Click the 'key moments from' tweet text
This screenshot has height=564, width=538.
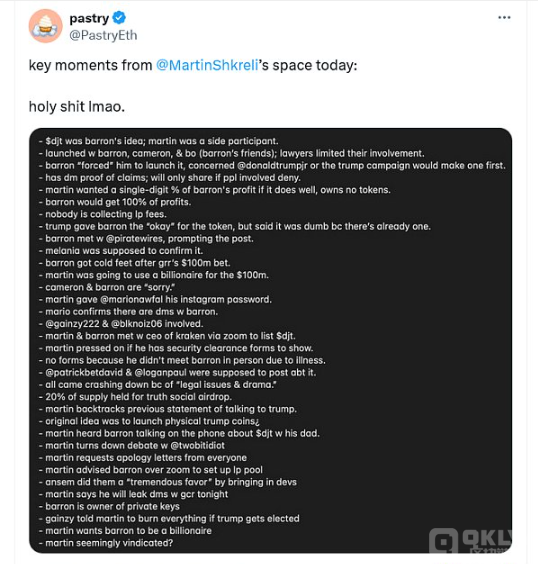pos(91,65)
